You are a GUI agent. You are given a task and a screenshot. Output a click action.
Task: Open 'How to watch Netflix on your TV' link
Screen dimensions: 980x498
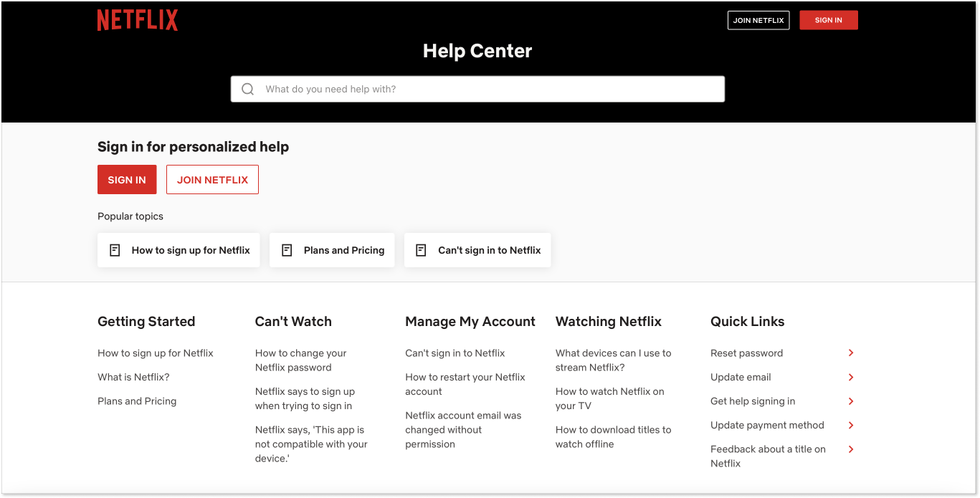point(610,398)
